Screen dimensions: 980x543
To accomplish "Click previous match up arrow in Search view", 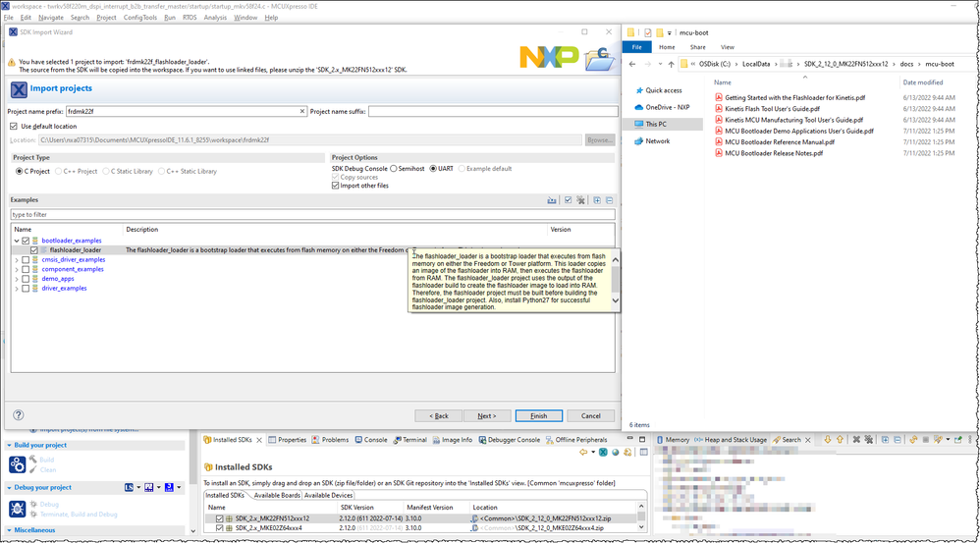I will (x=840, y=440).
